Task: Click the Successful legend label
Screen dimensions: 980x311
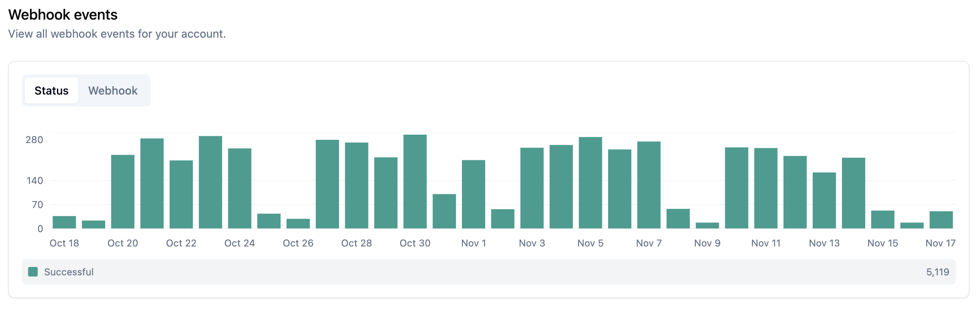Action: coord(69,272)
